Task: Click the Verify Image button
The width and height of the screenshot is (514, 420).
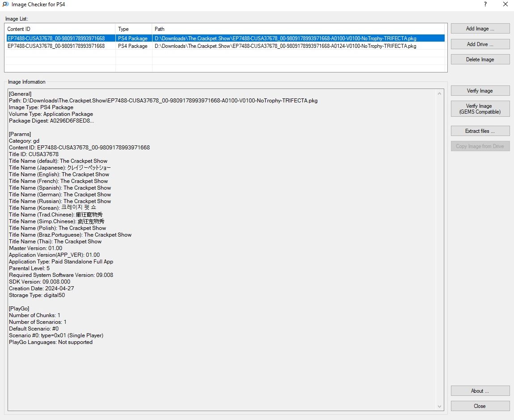Action: click(480, 91)
